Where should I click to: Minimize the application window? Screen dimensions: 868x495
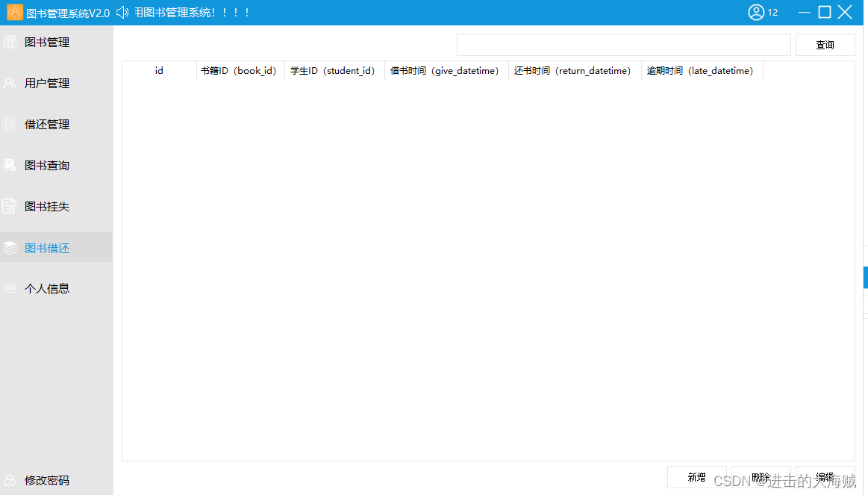click(805, 12)
